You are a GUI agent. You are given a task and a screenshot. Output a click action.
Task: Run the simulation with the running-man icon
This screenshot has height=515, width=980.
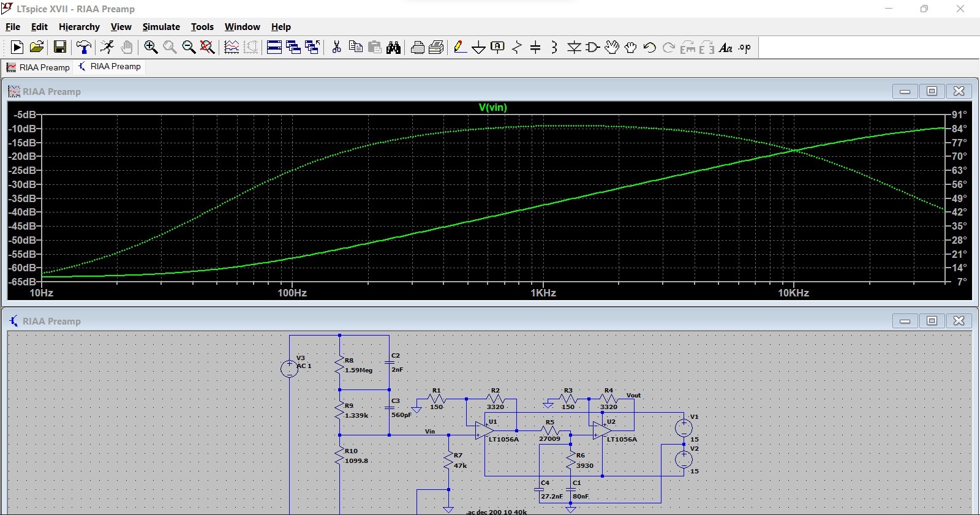[x=107, y=47]
